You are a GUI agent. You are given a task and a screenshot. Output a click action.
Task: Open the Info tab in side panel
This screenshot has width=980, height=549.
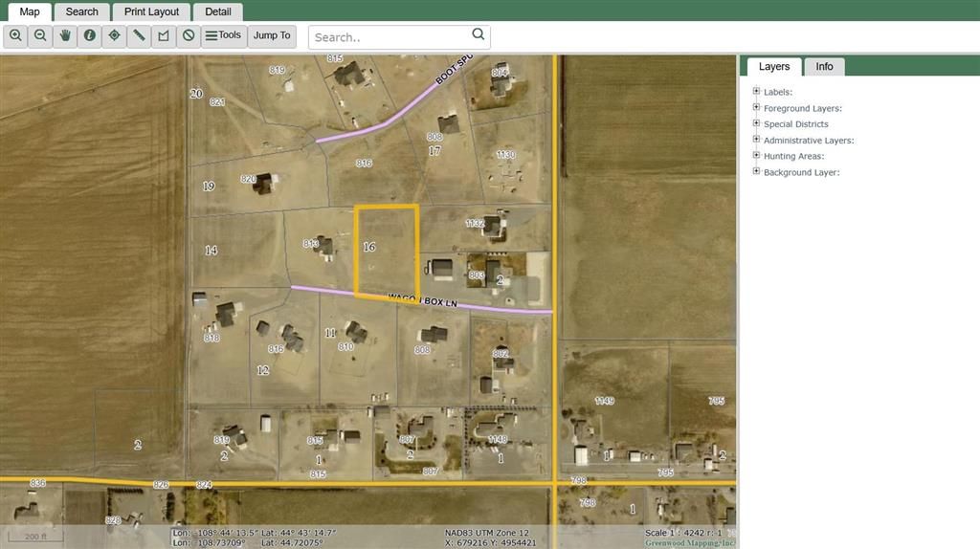(x=824, y=67)
